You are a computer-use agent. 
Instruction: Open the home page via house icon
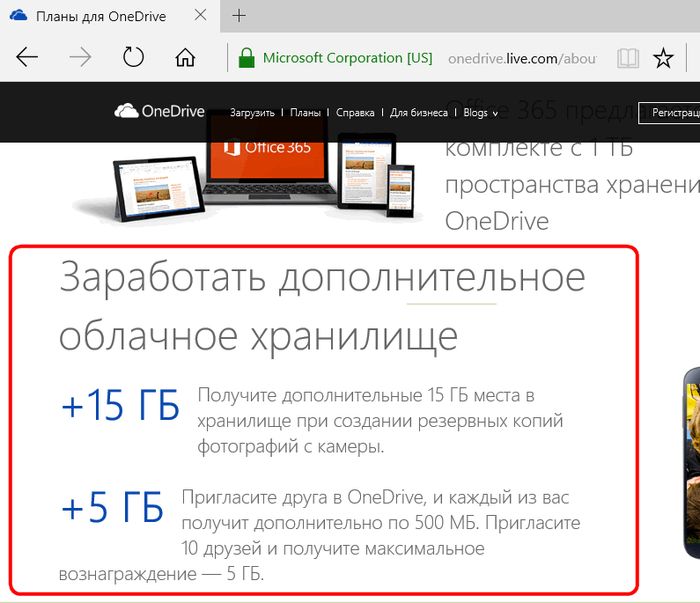(185, 57)
